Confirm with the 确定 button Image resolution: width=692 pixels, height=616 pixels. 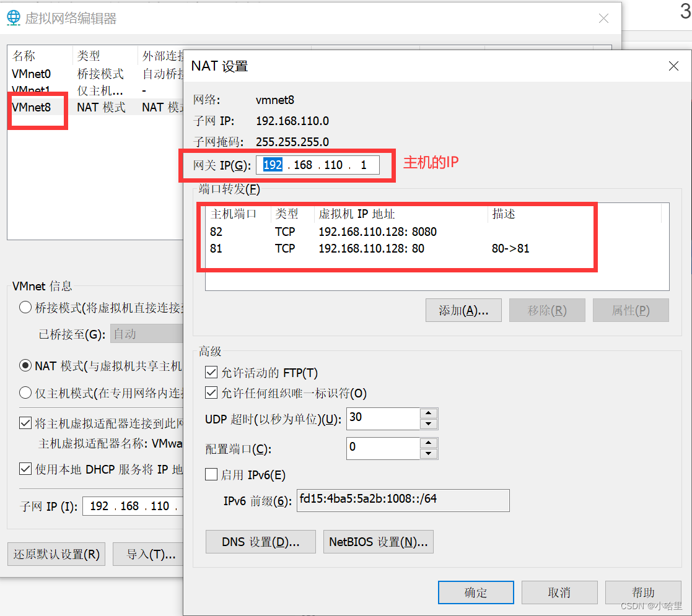pos(476,592)
